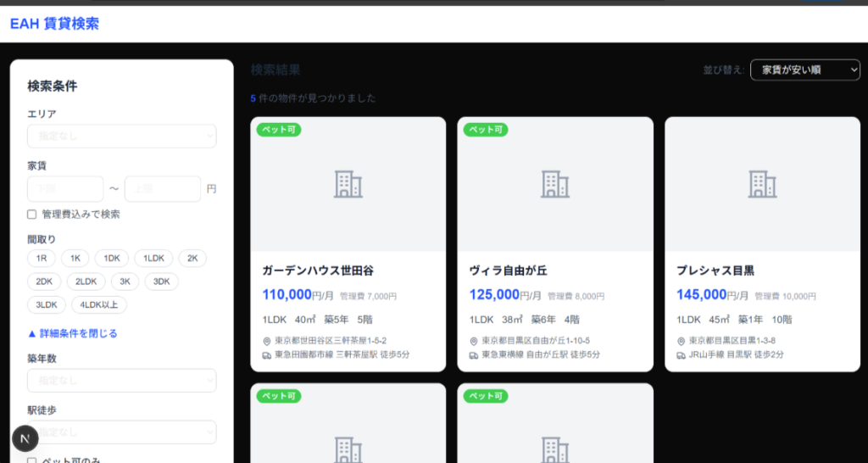
Task: Toggle the 2DK layout filter chip
Action: pos(43,282)
